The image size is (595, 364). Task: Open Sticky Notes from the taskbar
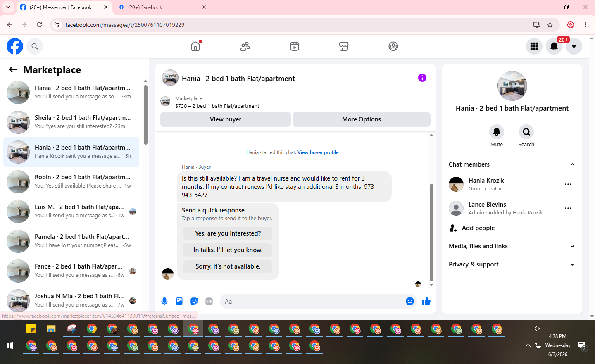pyautogui.click(x=31, y=329)
